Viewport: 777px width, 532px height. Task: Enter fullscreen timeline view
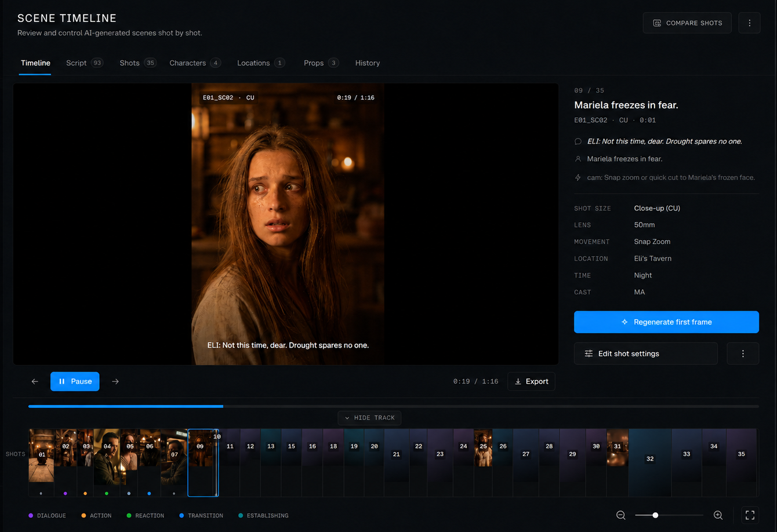click(x=750, y=515)
